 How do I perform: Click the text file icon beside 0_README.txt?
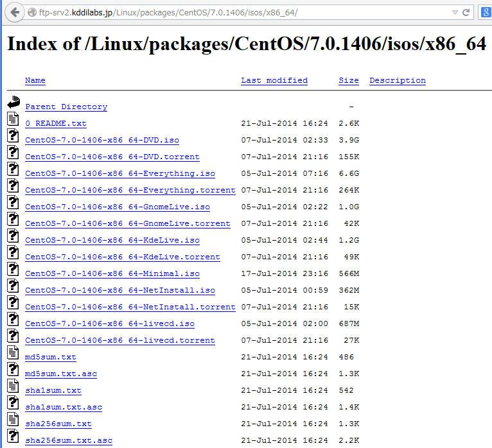[13, 119]
